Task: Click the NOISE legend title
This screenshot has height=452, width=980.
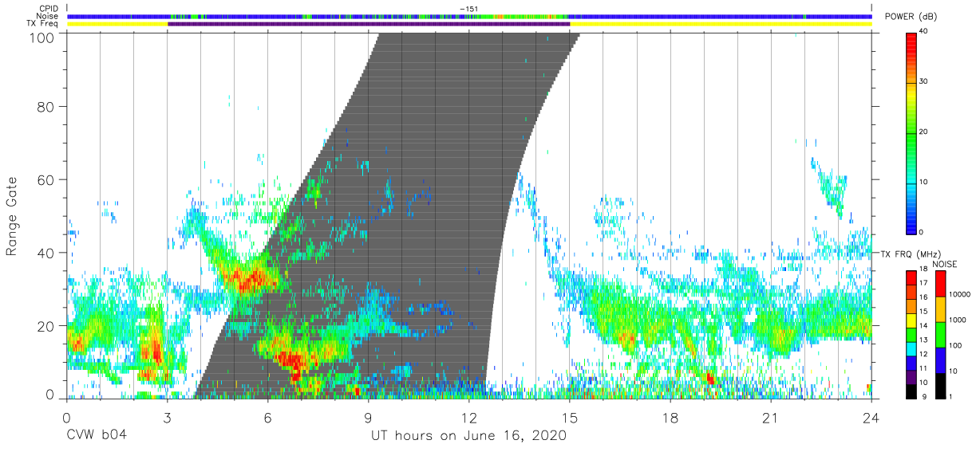Action: 945,264
